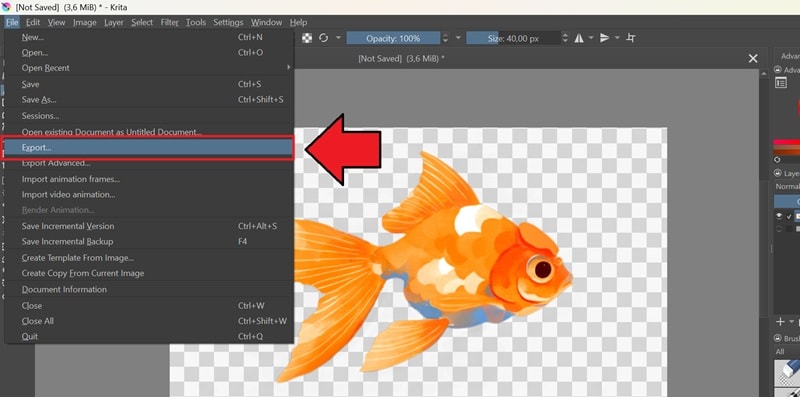Screen dimensions: 800x397
Task: Choose Close from File menu
Action: (149, 306)
